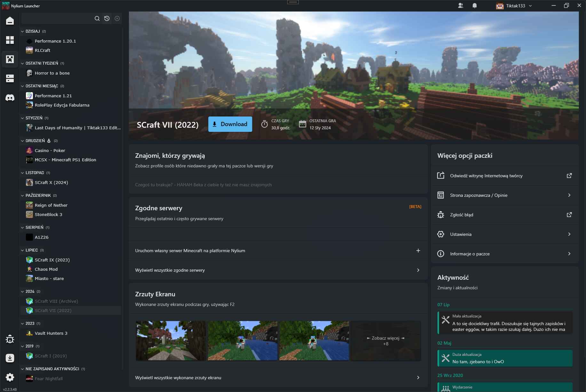Select Performance 1.20.1 in the list

[71, 41]
